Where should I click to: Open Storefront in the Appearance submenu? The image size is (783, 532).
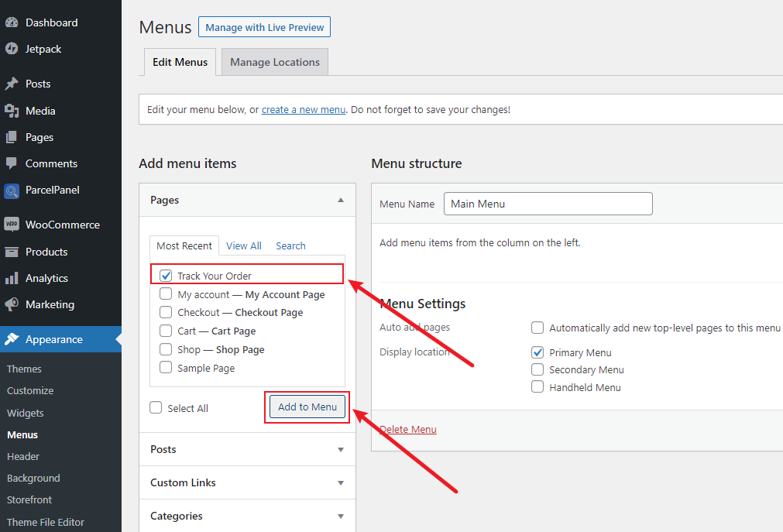(x=29, y=499)
